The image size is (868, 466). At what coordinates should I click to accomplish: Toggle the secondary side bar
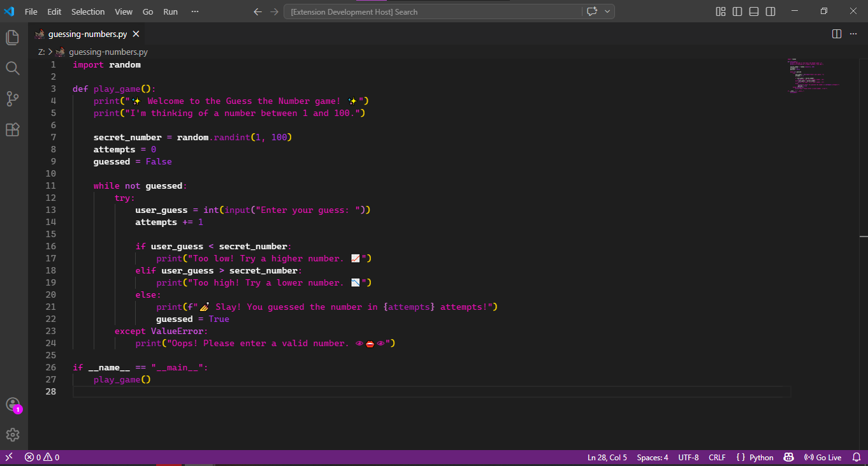[770, 11]
